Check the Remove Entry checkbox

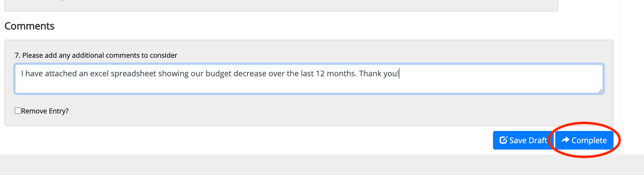(x=18, y=111)
